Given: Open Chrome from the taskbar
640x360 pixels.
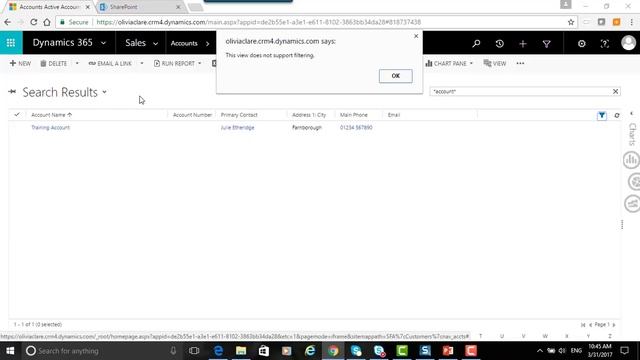Looking at the screenshot, I should 333,351.
